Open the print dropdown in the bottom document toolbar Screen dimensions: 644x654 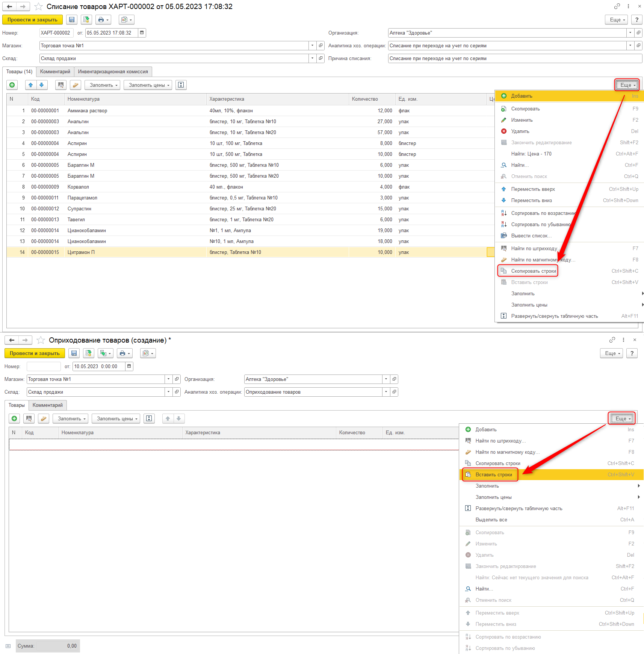(x=124, y=353)
